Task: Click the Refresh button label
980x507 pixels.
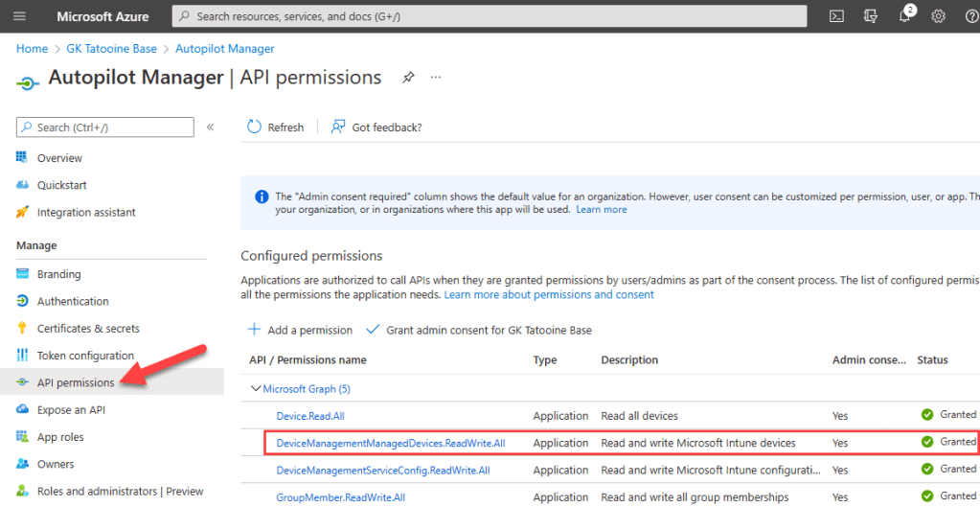Action: pyautogui.click(x=285, y=127)
